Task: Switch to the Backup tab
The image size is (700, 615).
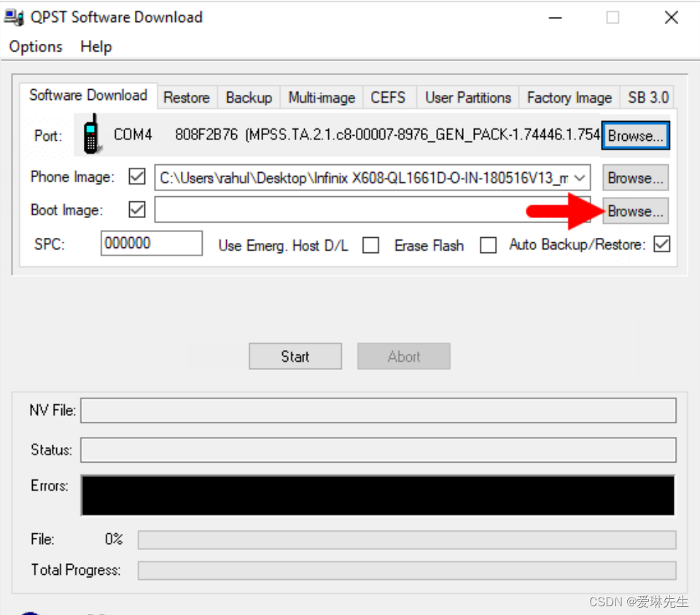Action: (x=249, y=97)
